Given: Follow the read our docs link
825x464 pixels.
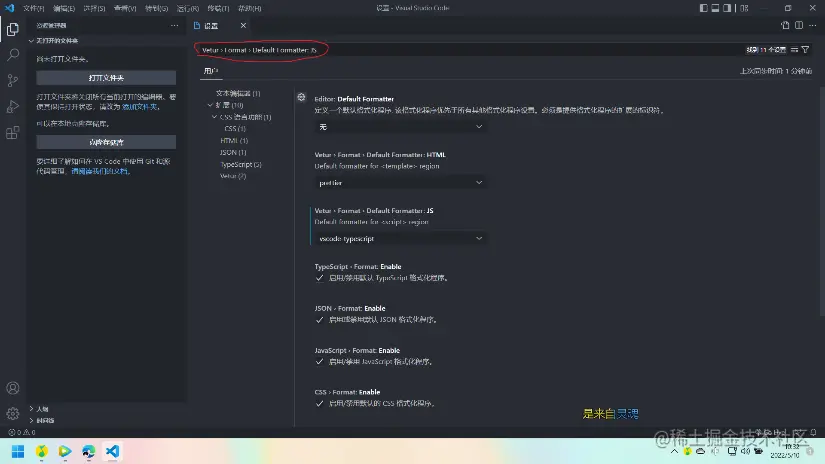Looking at the screenshot, I should (x=100, y=172).
